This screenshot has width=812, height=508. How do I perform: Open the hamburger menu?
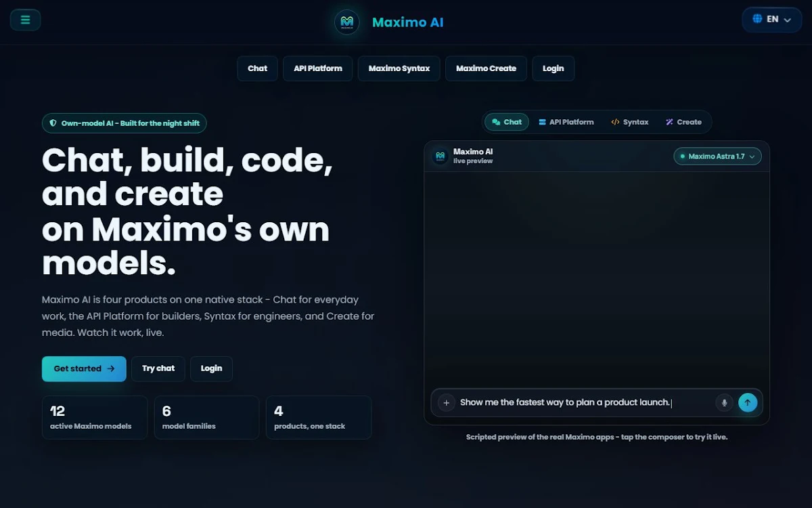[x=25, y=20]
